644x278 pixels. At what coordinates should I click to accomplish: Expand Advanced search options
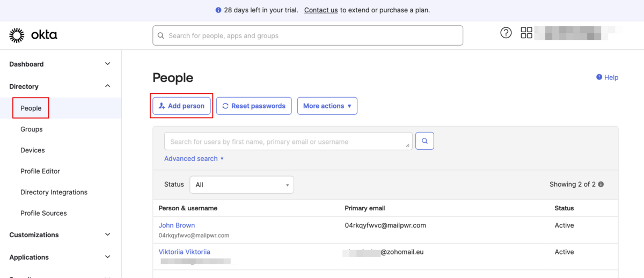194,159
